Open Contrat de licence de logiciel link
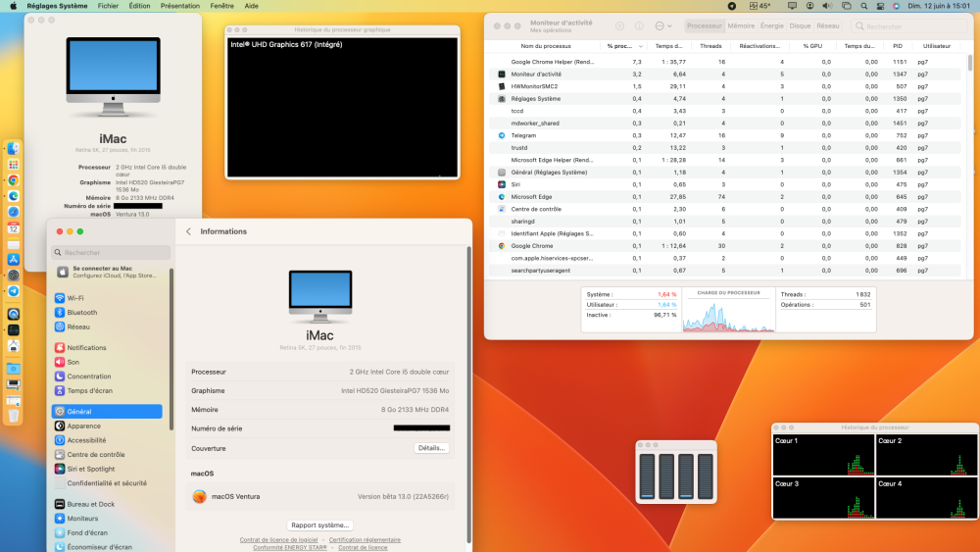The width and height of the screenshot is (980, 552). point(278,540)
